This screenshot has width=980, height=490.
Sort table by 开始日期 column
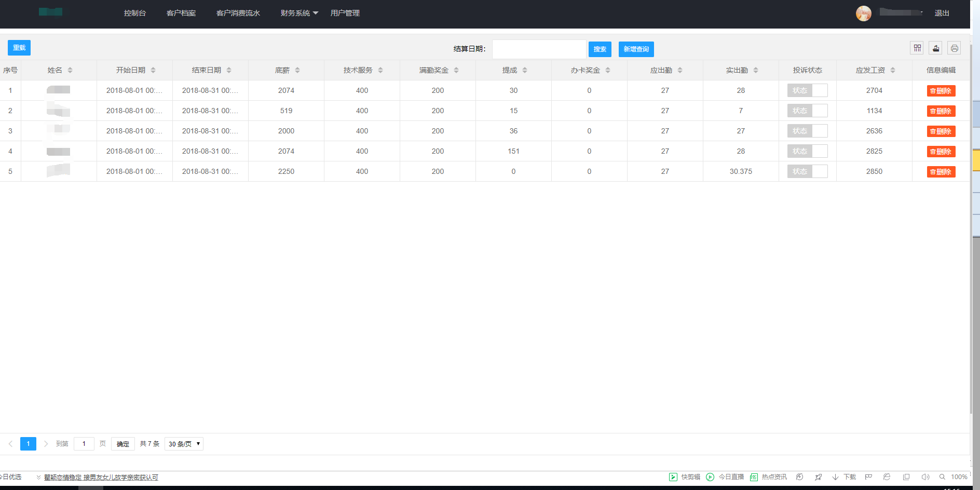point(153,70)
